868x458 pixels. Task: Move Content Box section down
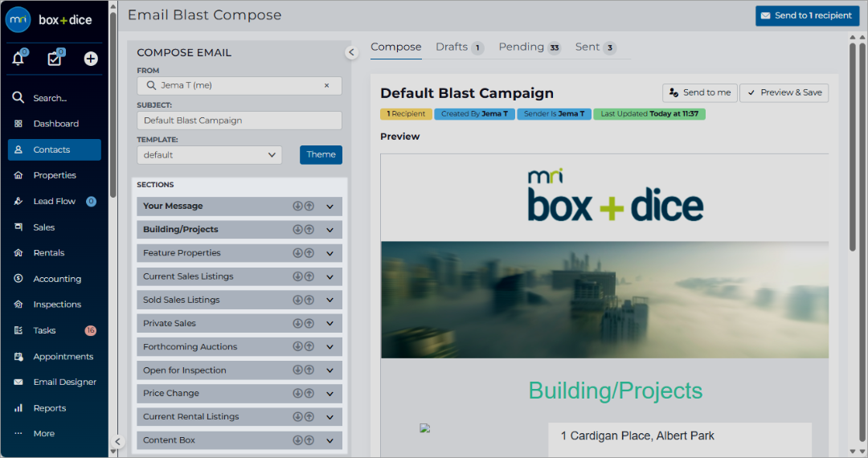298,440
